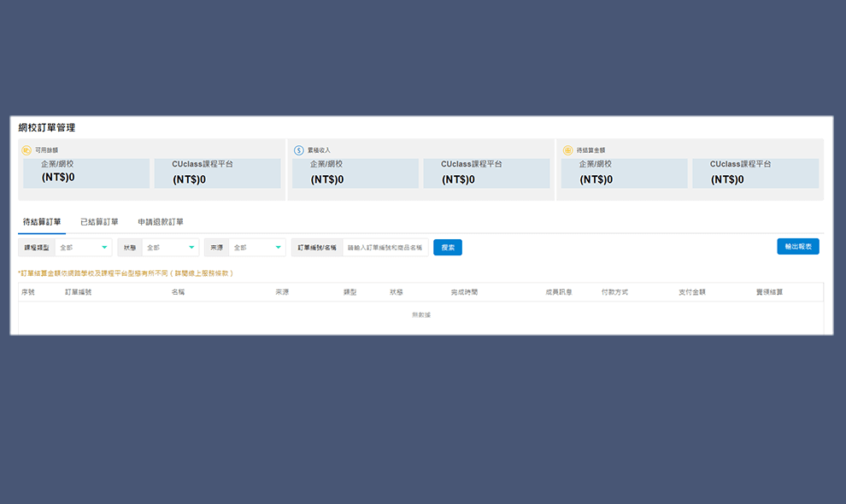This screenshot has width=846, height=504.
Task: Expand the 來源 filter dropdown
Action: 256,248
